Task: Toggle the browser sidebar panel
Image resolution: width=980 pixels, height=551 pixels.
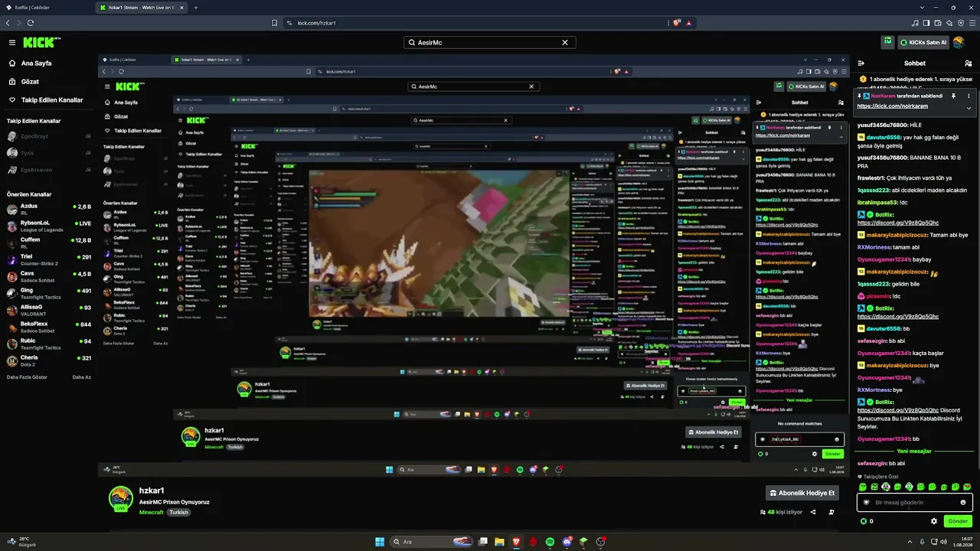Action: [x=926, y=23]
